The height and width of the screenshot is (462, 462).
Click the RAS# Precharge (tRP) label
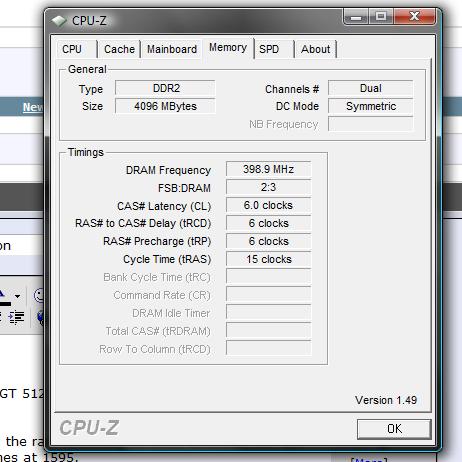(x=157, y=242)
